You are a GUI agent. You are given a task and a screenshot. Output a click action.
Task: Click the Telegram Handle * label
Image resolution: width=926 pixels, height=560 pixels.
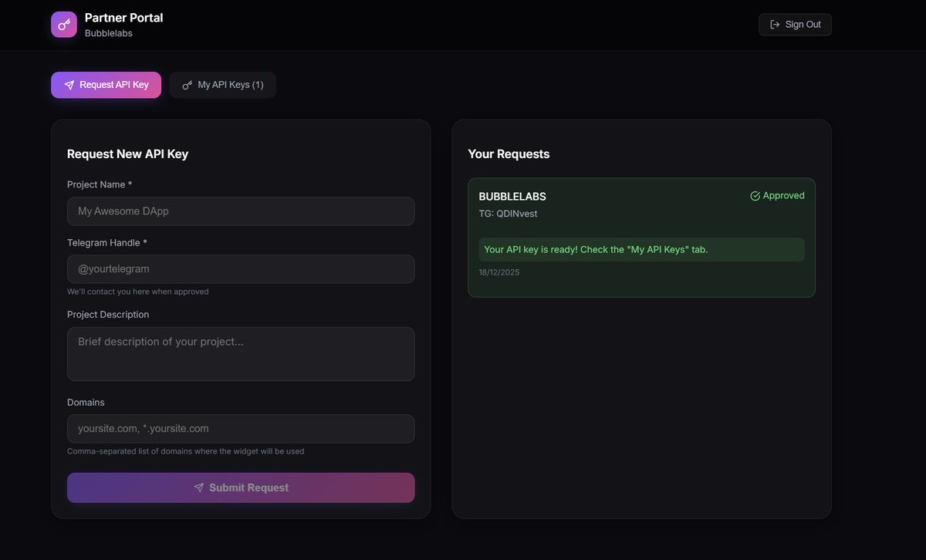[107, 242]
